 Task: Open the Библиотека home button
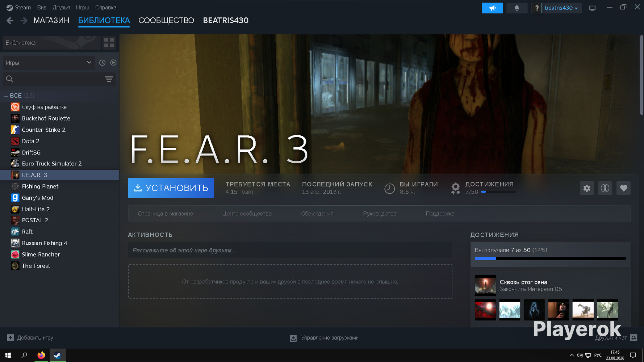pos(51,43)
